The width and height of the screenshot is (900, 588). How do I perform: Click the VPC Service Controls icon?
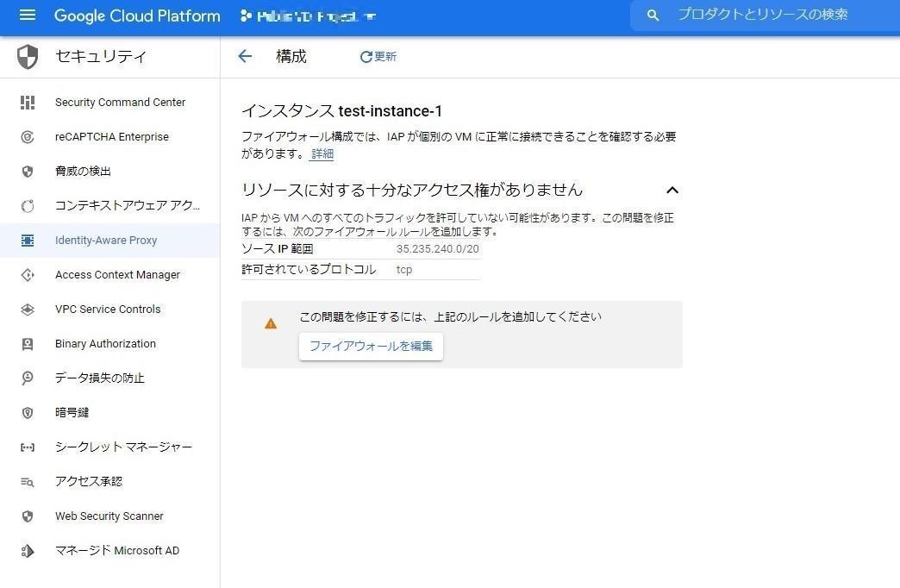(27, 309)
